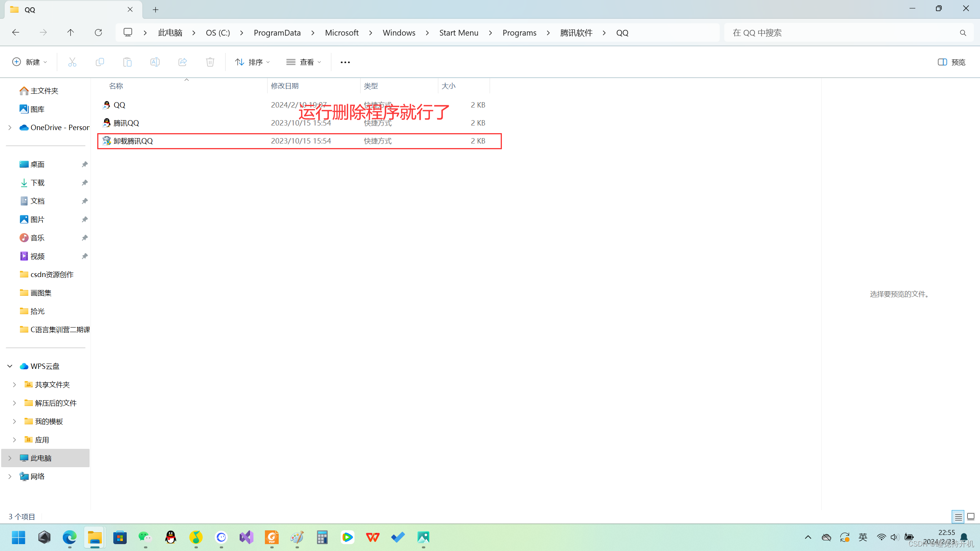Switch to details list view icon
Image resolution: width=980 pixels, height=551 pixels.
pos(958,517)
